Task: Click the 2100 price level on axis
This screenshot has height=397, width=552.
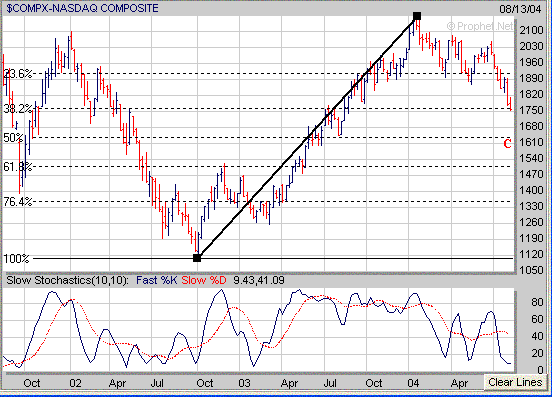Action: 531,30
